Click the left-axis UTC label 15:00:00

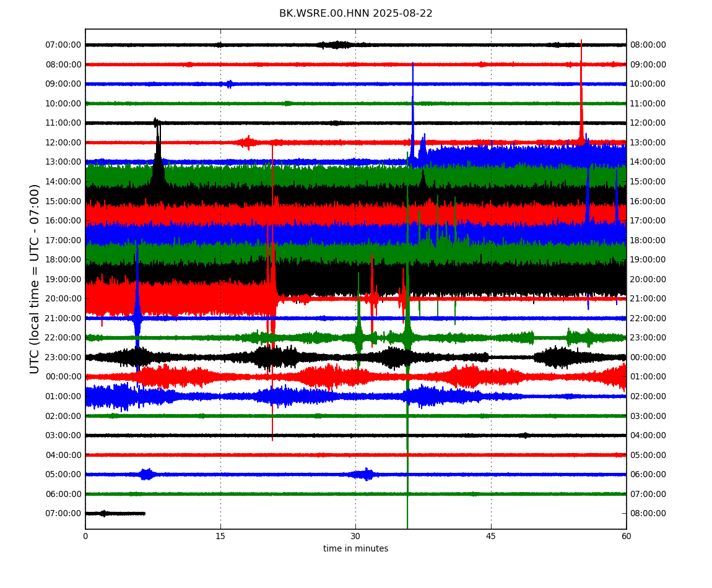(63, 201)
